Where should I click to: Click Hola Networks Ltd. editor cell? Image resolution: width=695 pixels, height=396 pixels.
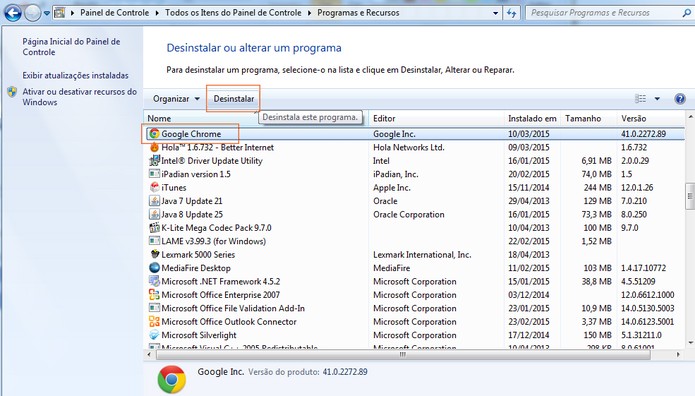click(x=409, y=147)
